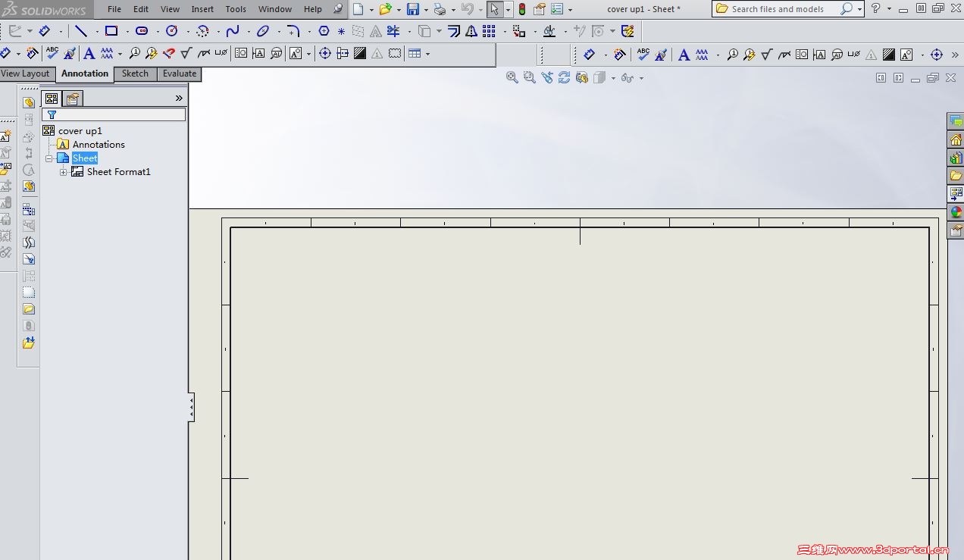The width and height of the screenshot is (964, 560).
Task: Click the Zoom to Area icon
Action: coord(529,77)
